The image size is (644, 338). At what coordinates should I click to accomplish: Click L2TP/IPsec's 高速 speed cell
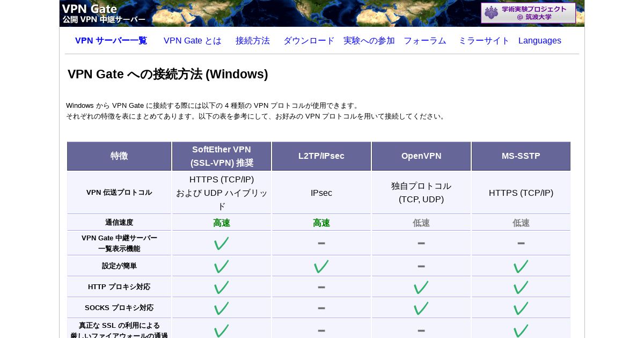pyautogui.click(x=321, y=223)
